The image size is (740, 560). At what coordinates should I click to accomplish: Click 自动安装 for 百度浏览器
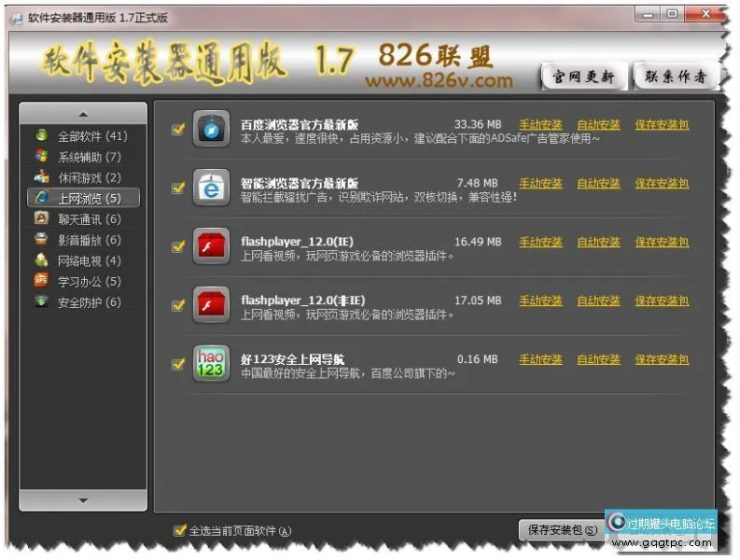pos(599,125)
